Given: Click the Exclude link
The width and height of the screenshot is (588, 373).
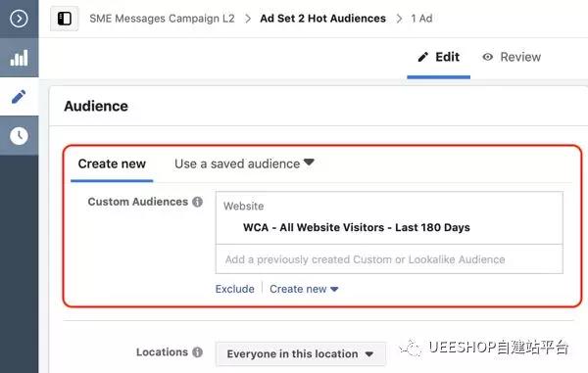Looking at the screenshot, I should [x=235, y=289].
